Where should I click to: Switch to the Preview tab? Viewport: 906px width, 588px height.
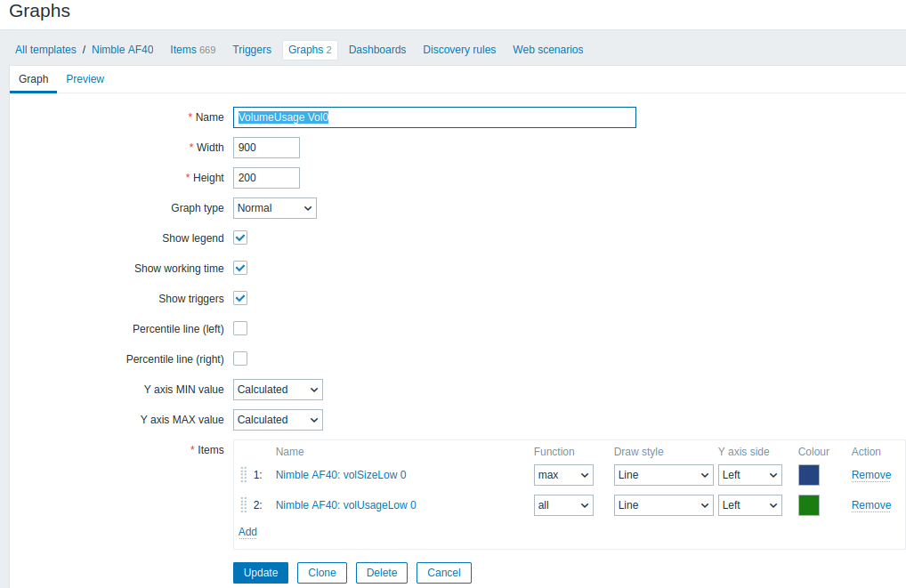click(85, 79)
